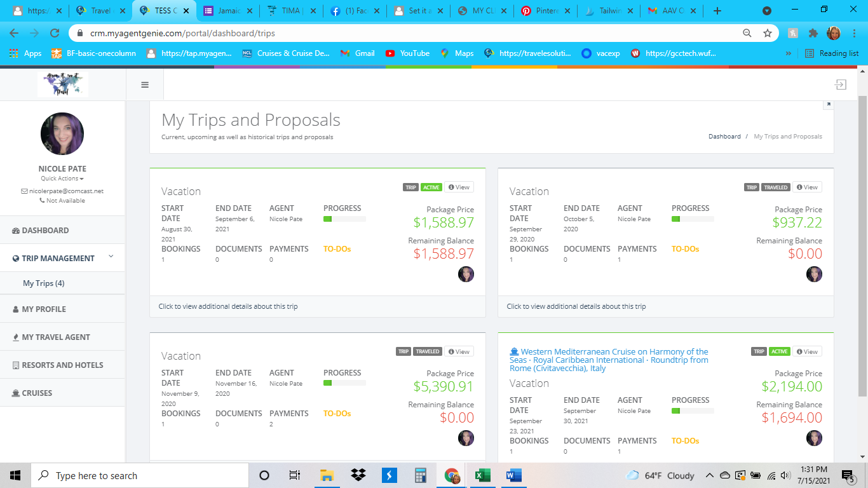868x488 pixels.
Task: Show more bookmarks with the double chevron
Action: (x=789, y=53)
